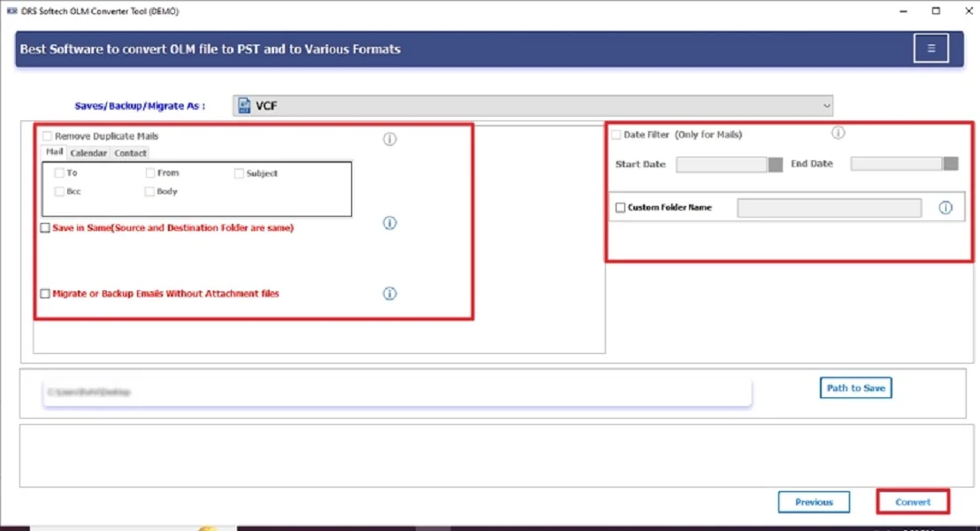Click the VCF format icon in the dropdown

243,104
